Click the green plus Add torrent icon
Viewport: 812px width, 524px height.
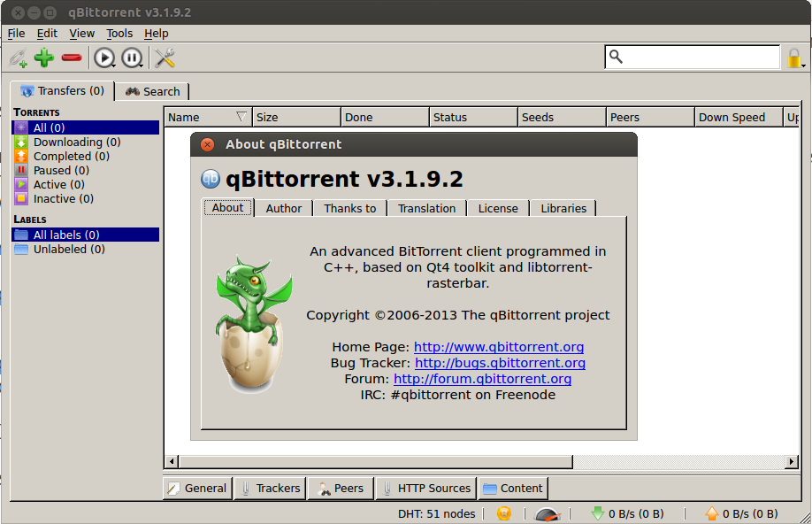(x=44, y=58)
